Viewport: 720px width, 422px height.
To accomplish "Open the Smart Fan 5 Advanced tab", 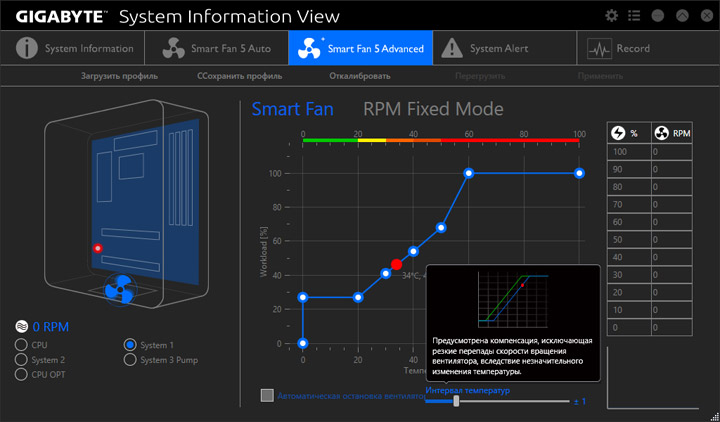I will point(360,48).
